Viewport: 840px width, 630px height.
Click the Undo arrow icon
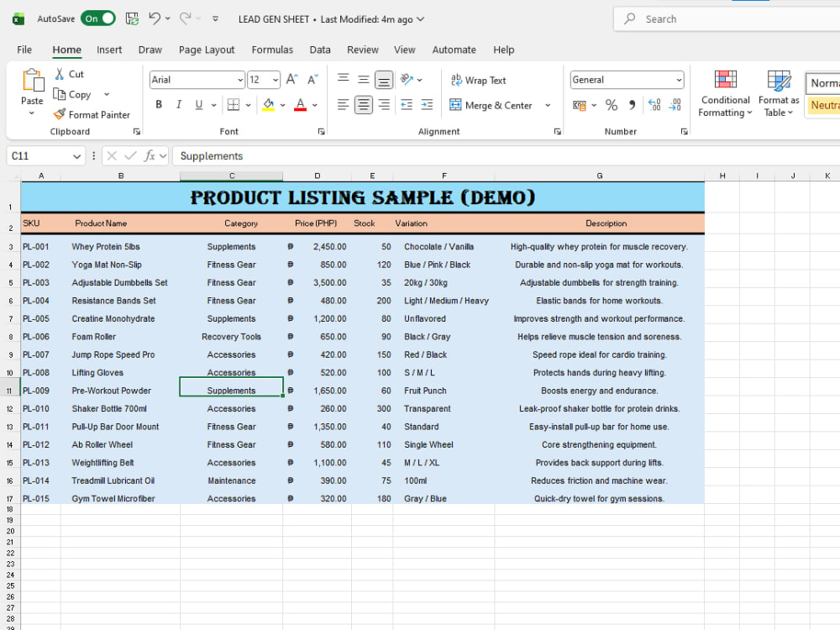point(155,18)
